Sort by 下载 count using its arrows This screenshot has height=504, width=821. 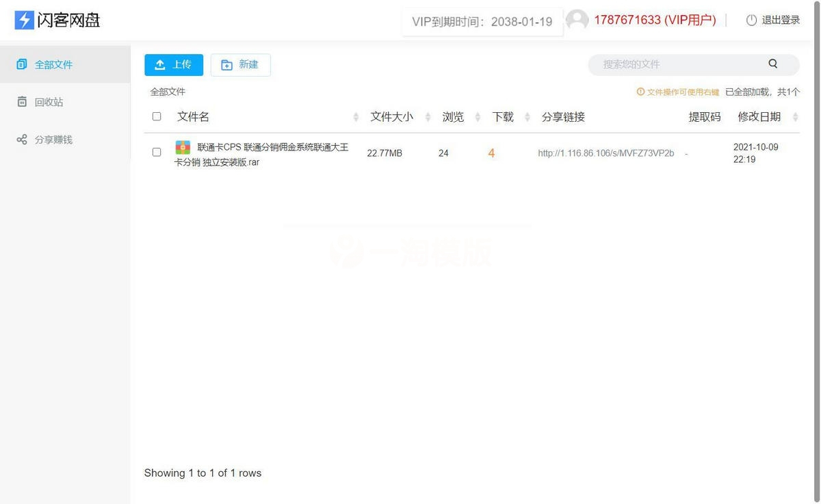[527, 116]
